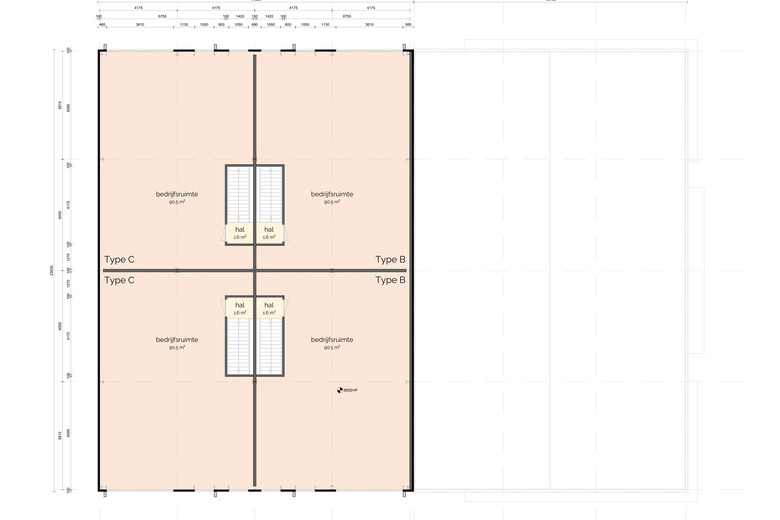The height and width of the screenshot is (520, 780).
Task: Select the staircase in the lower Type C unit
Action: (240, 346)
